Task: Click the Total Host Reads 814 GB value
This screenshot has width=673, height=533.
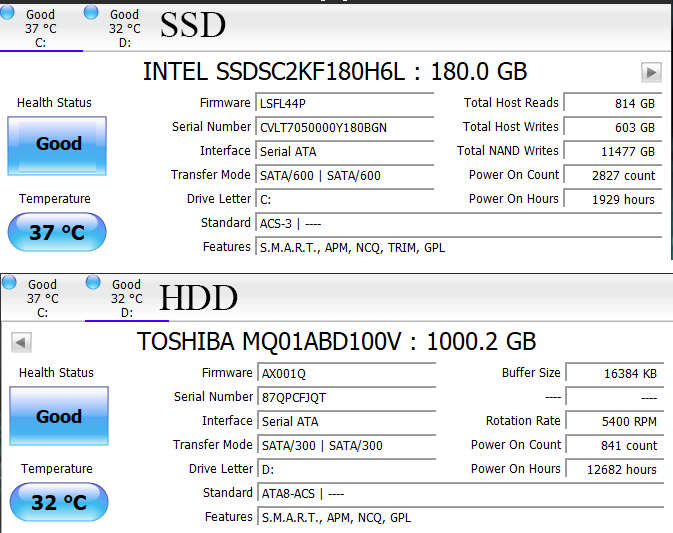Action: pos(613,103)
